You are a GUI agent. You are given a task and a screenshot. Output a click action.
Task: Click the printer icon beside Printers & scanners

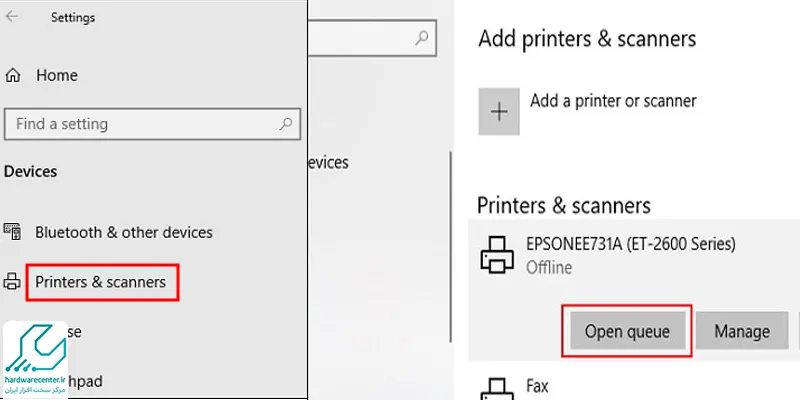click(x=12, y=281)
